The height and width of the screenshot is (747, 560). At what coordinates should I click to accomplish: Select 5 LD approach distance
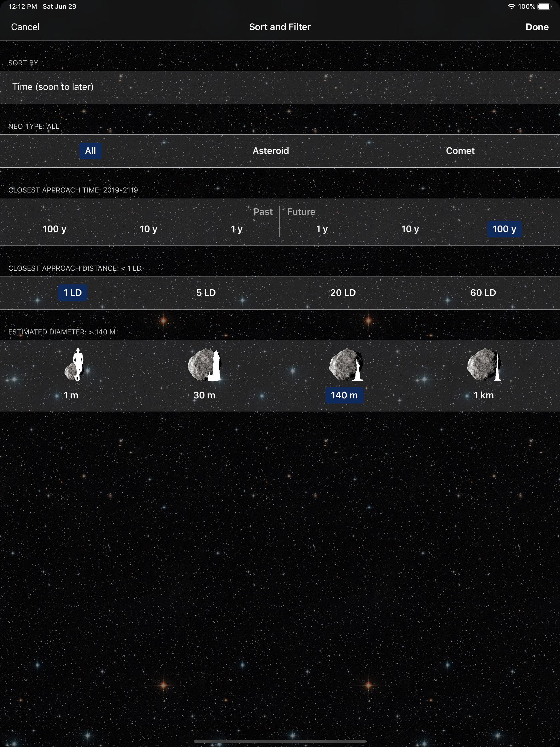point(206,293)
